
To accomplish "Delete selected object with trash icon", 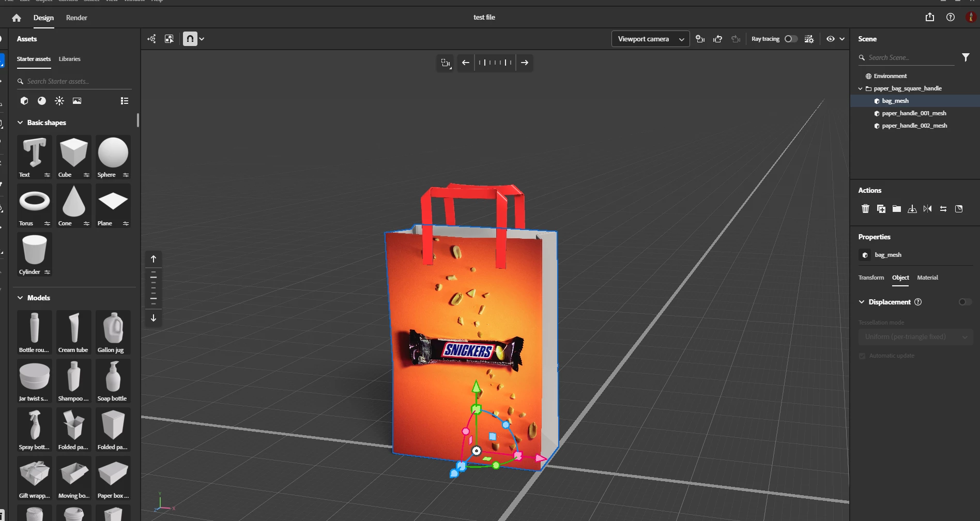I will tap(866, 209).
